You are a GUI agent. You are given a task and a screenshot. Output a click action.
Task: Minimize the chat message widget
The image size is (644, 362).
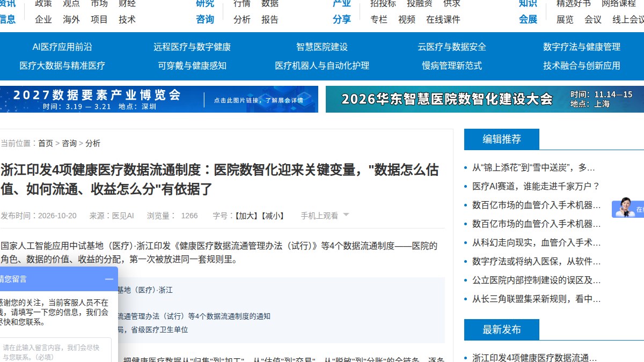(x=109, y=279)
